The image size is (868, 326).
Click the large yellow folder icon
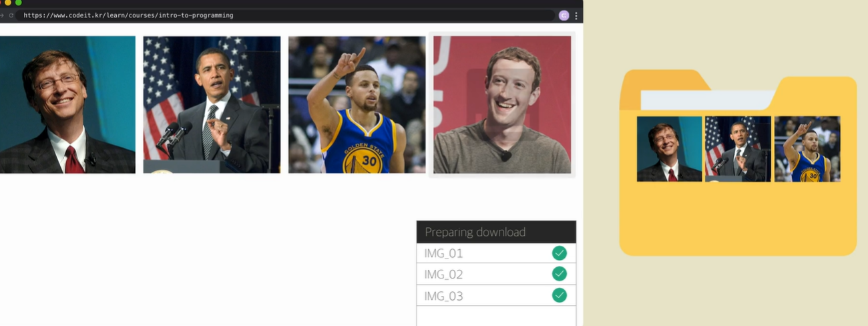tap(738, 162)
